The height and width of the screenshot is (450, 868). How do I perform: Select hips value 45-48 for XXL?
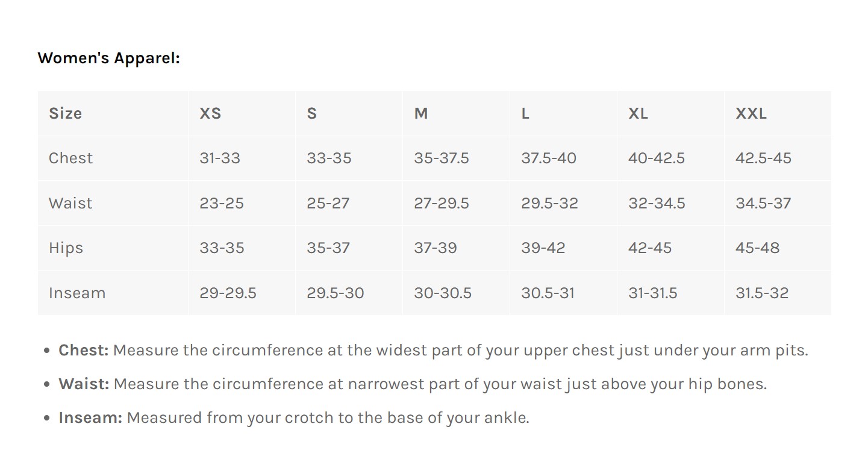(x=757, y=248)
